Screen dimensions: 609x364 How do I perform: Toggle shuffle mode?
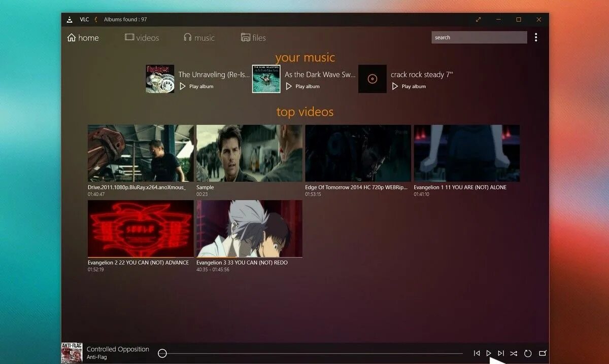click(514, 353)
